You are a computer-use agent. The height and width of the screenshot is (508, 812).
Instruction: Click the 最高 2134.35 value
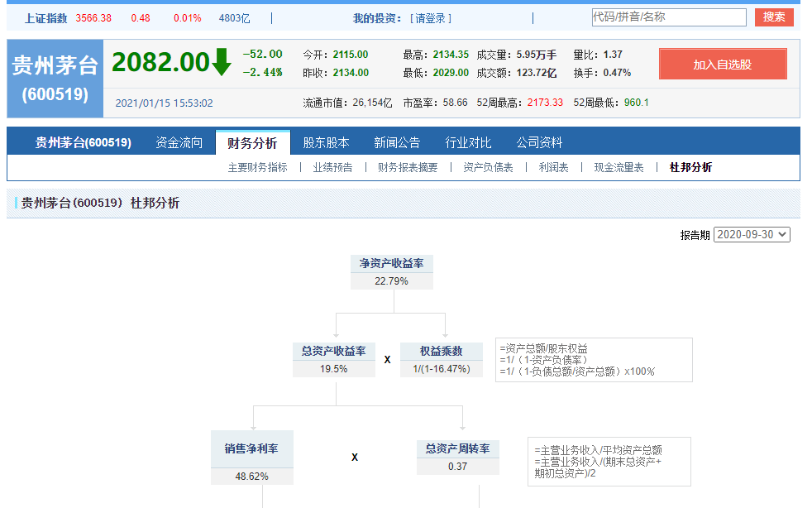(451, 55)
